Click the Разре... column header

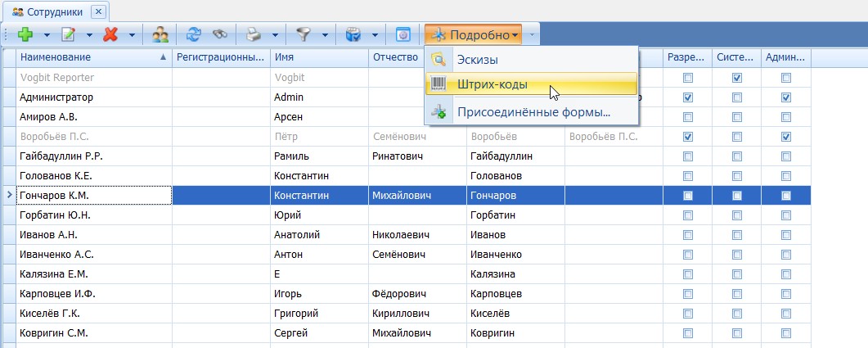click(687, 57)
